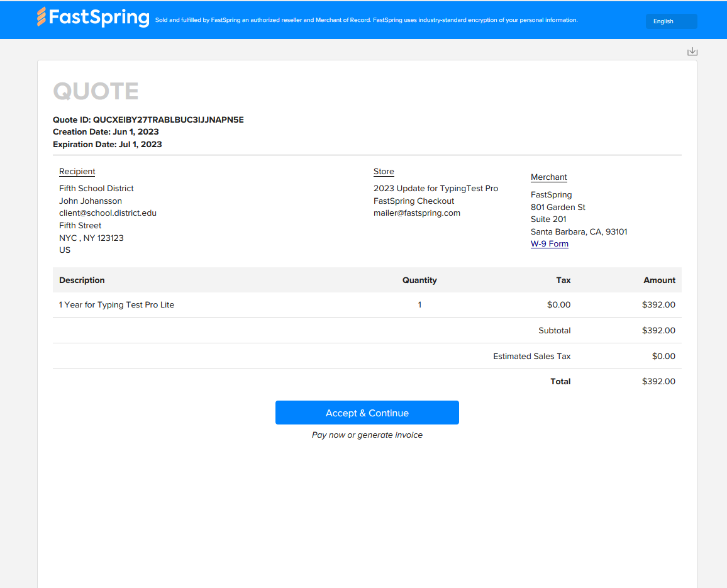Click the Recipient section heading
727x588 pixels.
click(x=77, y=172)
